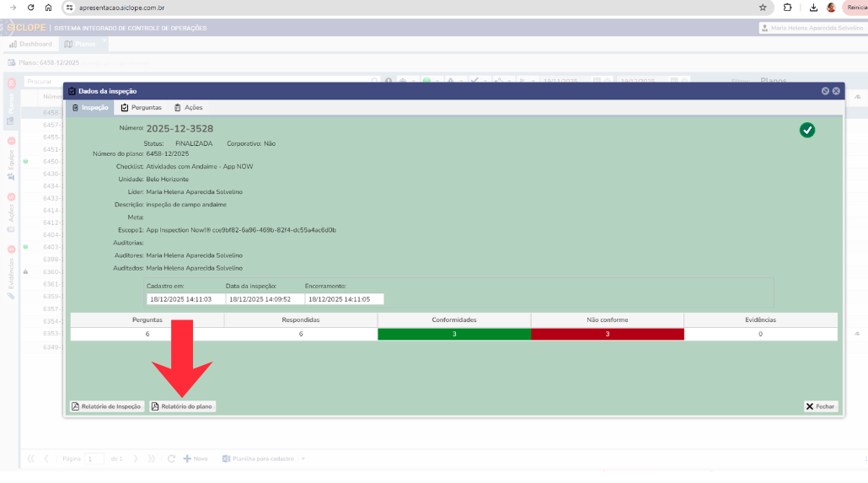This screenshot has width=868, height=483.
Task: Click the dialog header minimize circle icon
Action: (825, 91)
